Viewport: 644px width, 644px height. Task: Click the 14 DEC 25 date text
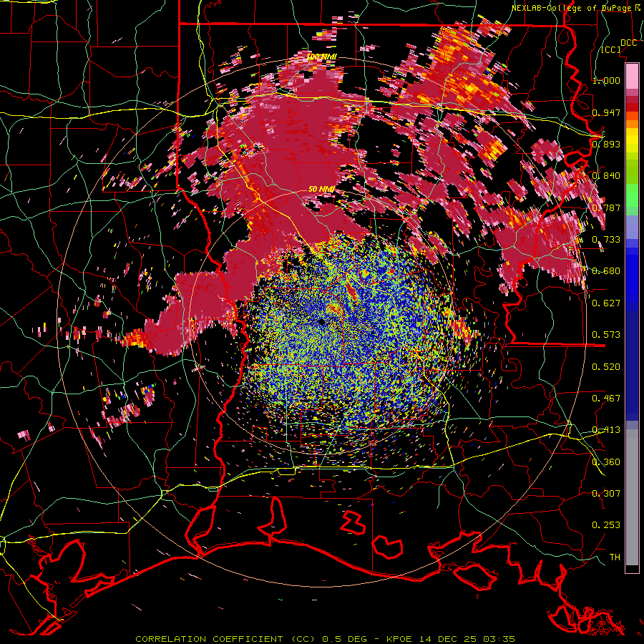tap(449, 639)
